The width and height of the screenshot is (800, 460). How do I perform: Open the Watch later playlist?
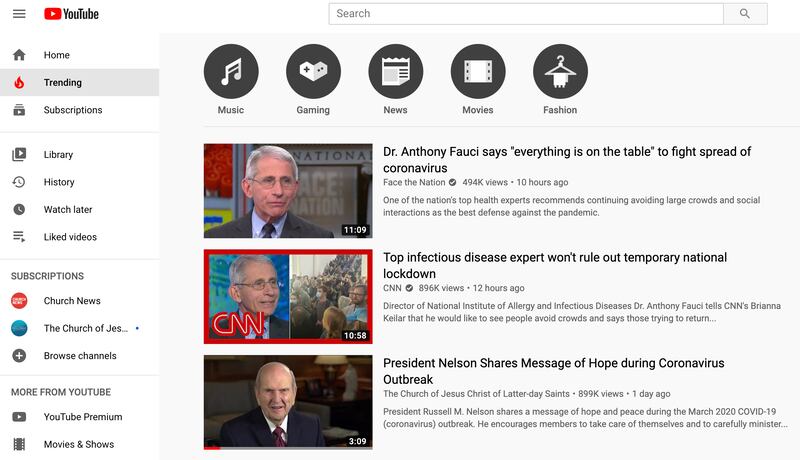pos(68,210)
